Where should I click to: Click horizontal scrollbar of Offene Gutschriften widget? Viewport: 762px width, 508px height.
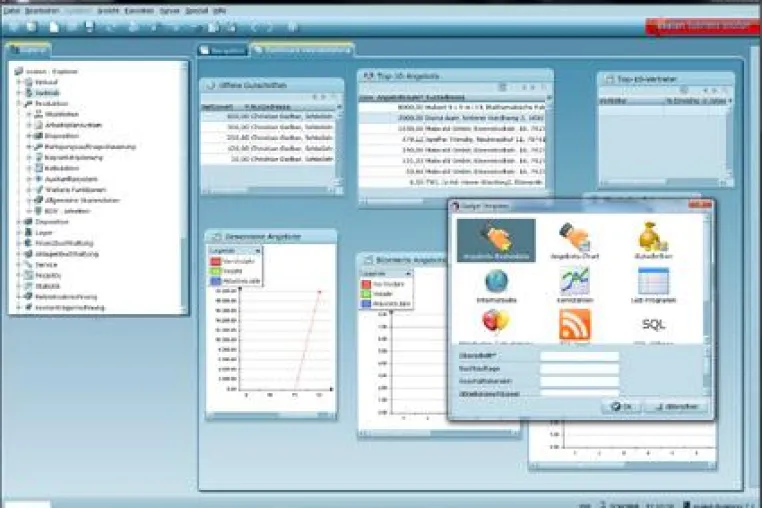[270, 191]
